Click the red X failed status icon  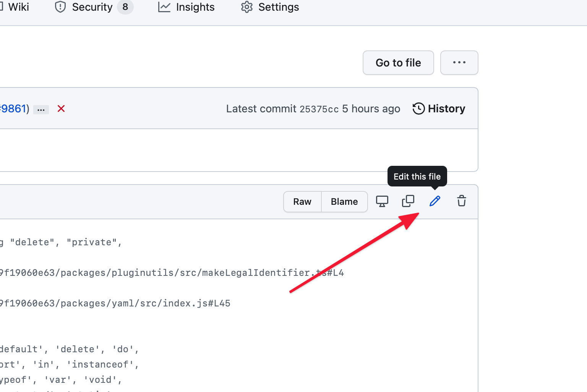(x=61, y=109)
